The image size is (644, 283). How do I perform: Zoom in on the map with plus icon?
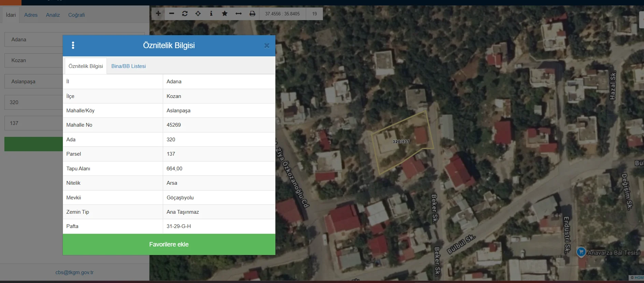158,14
